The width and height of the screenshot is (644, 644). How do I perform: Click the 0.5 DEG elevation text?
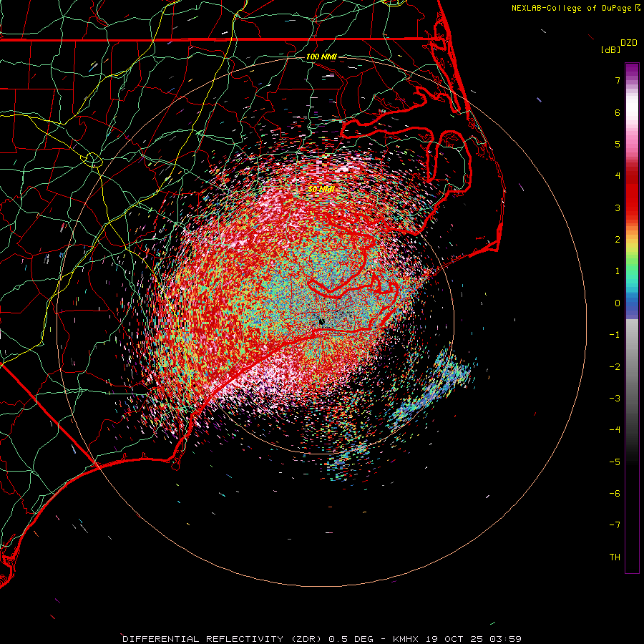pos(351,639)
